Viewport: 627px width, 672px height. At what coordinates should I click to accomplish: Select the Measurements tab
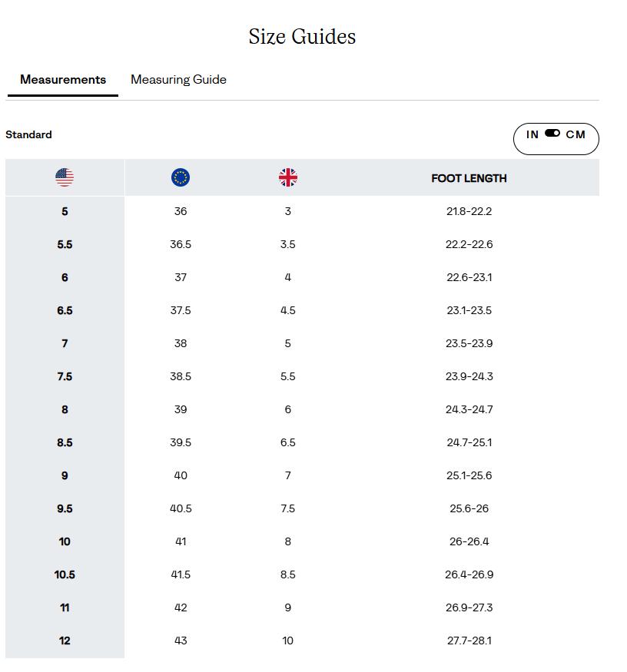63,80
